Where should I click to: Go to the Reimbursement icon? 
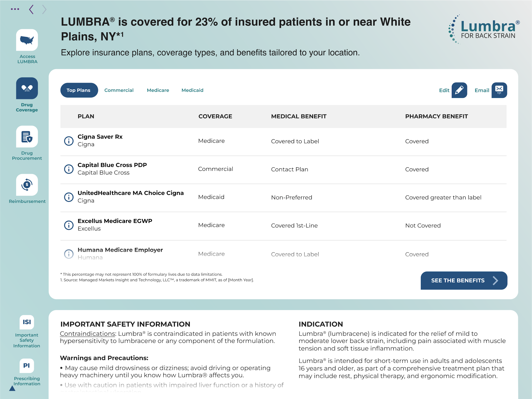click(x=27, y=185)
